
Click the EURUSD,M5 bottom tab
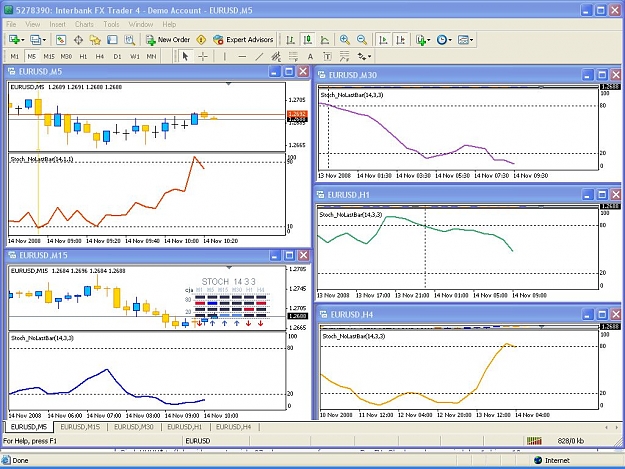click(x=28, y=427)
